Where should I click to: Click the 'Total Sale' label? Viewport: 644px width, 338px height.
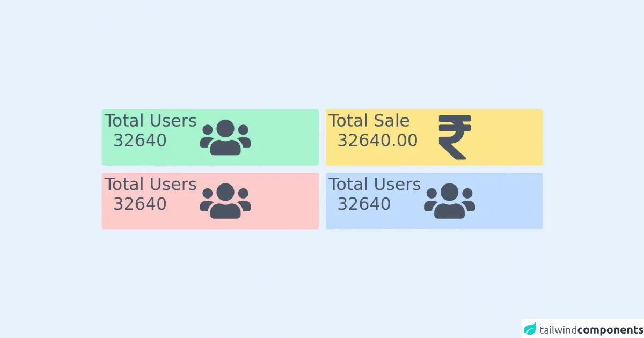point(369,121)
